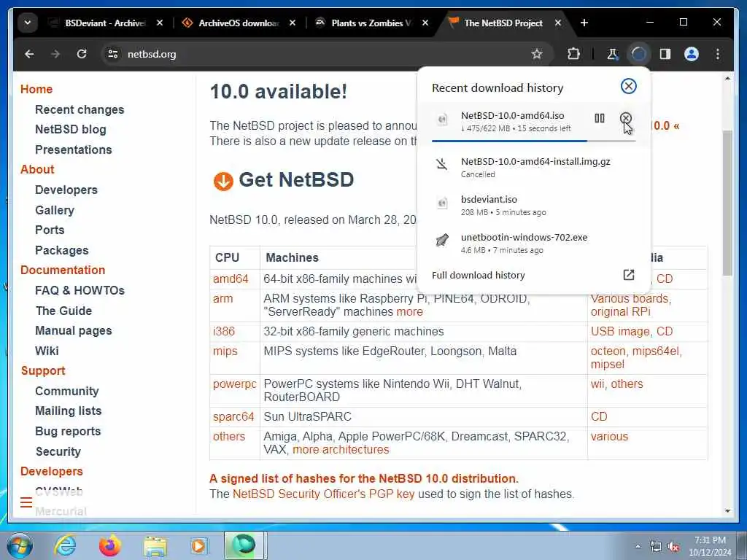The height and width of the screenshot is (560, 747).
Task: Open the Bug reports link
Action: (68, 432)
